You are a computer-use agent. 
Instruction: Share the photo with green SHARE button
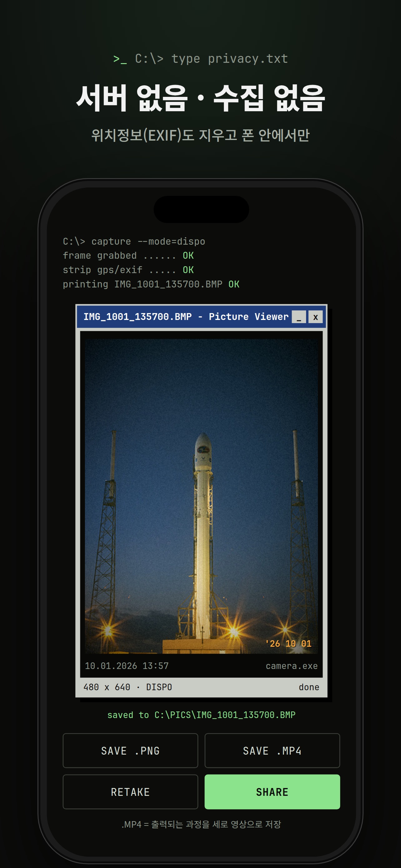tap(272, 791)
